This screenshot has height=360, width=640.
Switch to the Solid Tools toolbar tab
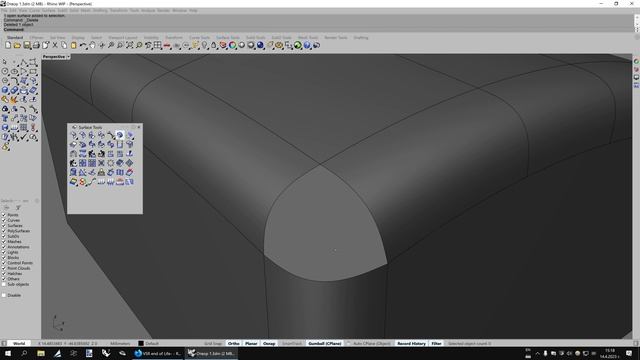click(256, 38)
